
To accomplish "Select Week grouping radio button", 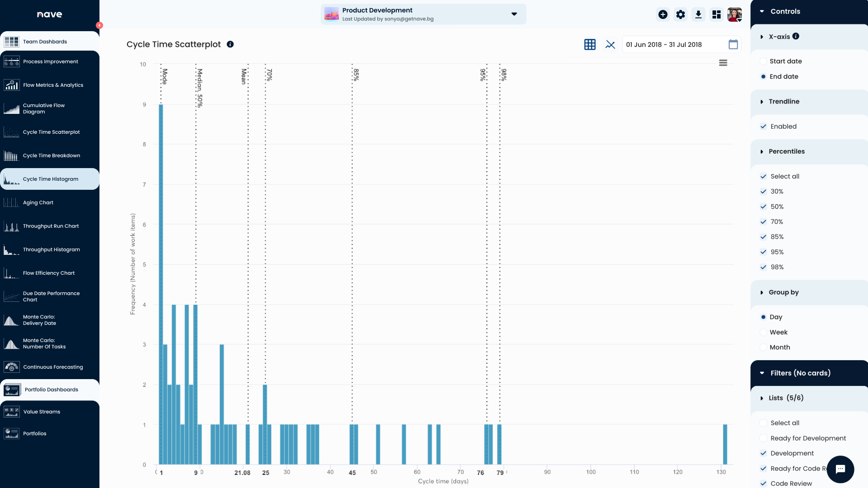I will (763, 332).
